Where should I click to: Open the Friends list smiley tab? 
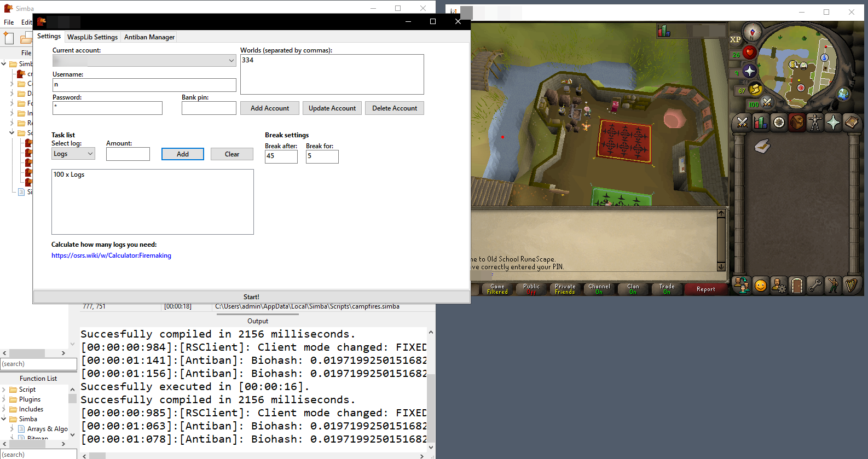[760, 286]
